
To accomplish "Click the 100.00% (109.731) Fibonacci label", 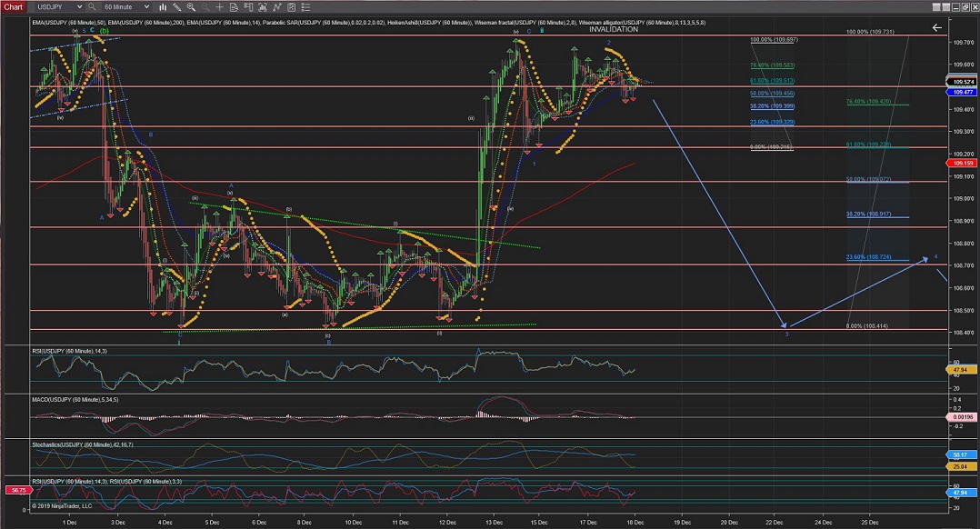I will (x=870, y=32).
